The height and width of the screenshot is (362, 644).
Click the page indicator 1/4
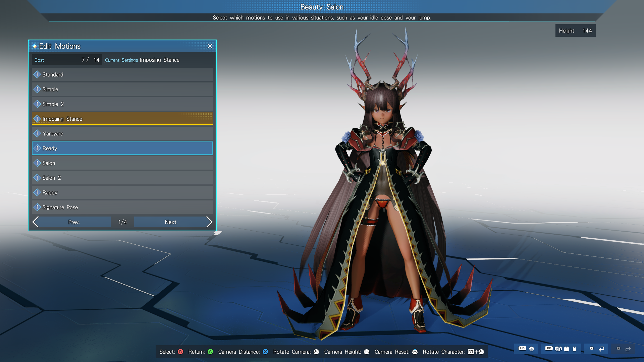click(122, 222)
